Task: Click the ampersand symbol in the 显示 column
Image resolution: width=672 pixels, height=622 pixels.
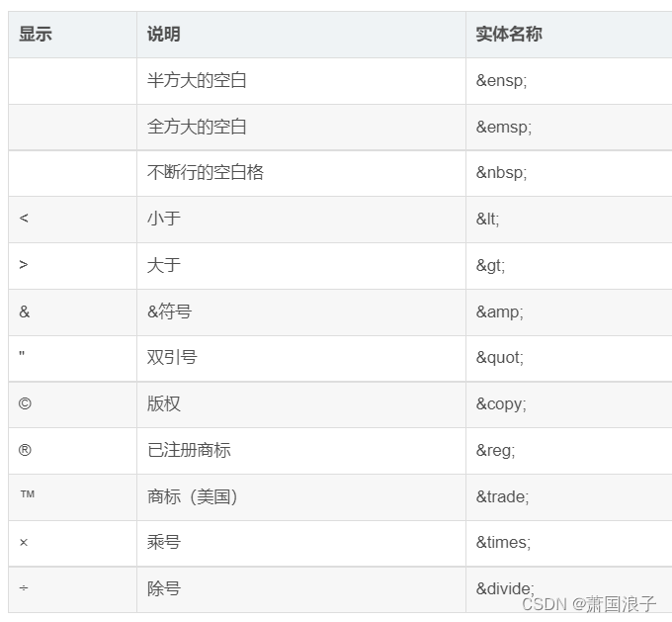Action: [x=25, y=311]
